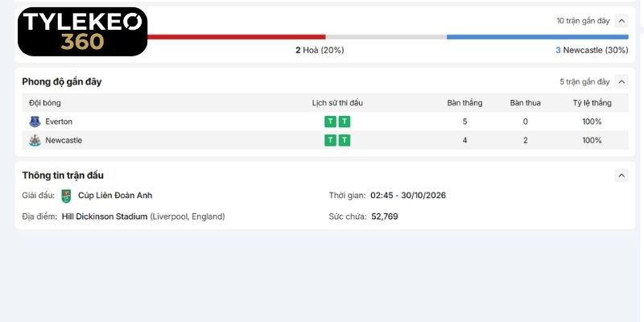This screenshot has height=322, width=644.
Task: Click the red win-percentage bar segment
Action: coord(236,37)
